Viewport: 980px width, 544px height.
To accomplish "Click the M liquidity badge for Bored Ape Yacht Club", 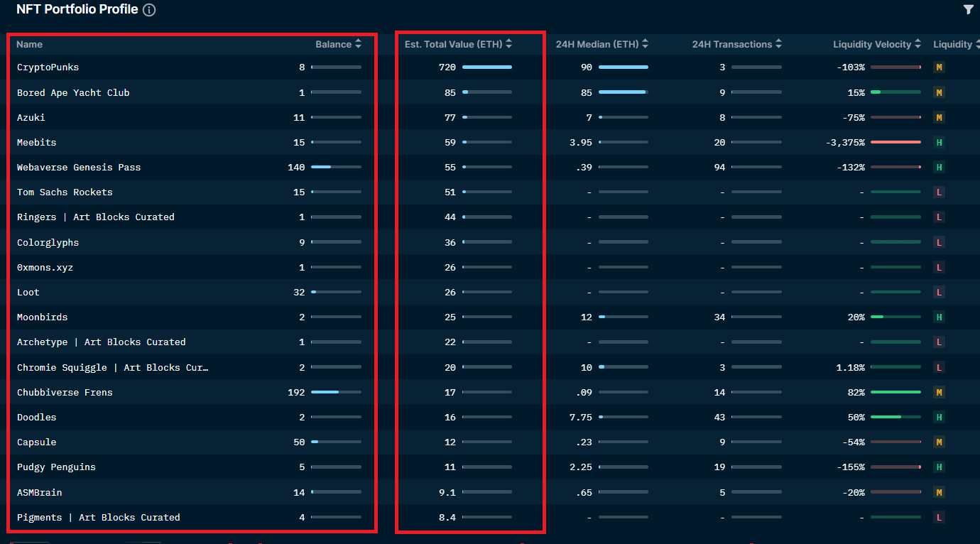I will tap(939, 92).
